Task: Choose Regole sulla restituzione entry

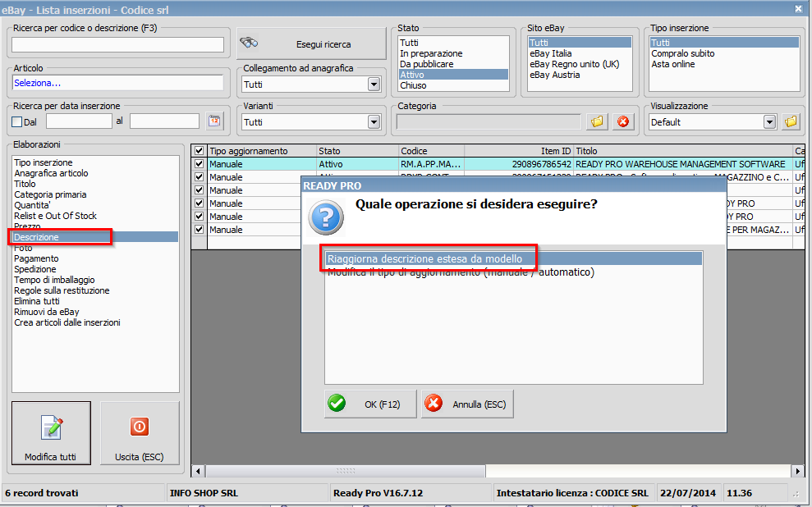Action: click(95, 290)
